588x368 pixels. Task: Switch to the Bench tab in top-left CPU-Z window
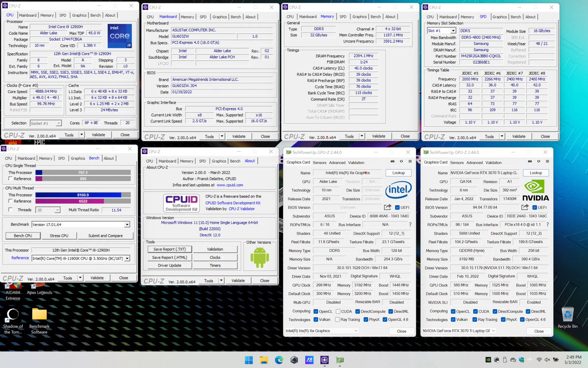(95, 15)
